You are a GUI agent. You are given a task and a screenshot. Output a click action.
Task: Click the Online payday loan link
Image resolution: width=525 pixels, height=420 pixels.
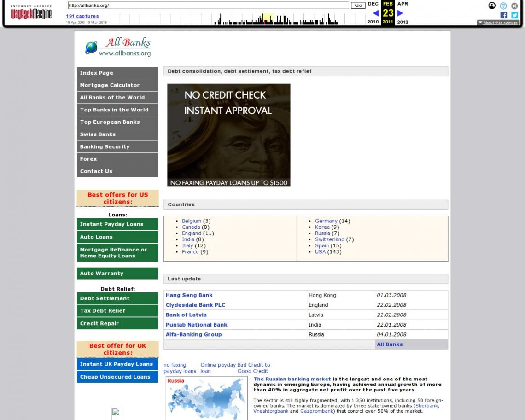[218, 368]
